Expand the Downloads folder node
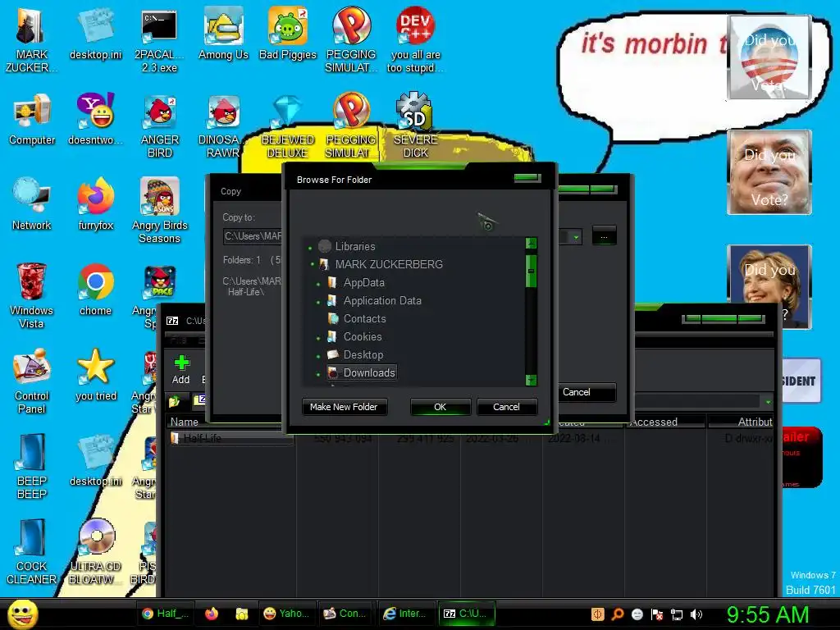 coord(318,374)
